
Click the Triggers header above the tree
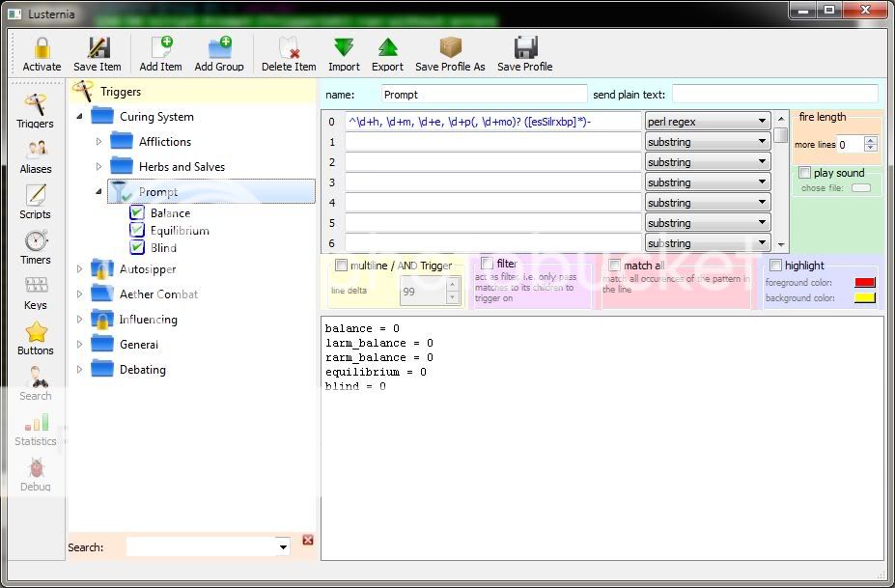[193, 92]
